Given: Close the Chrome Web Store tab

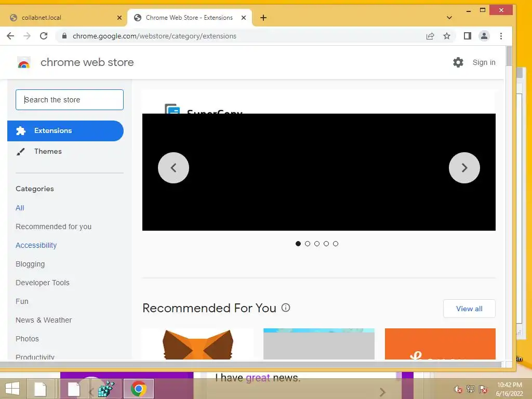Looking at the screenshot, I should (x=243, y=18).
